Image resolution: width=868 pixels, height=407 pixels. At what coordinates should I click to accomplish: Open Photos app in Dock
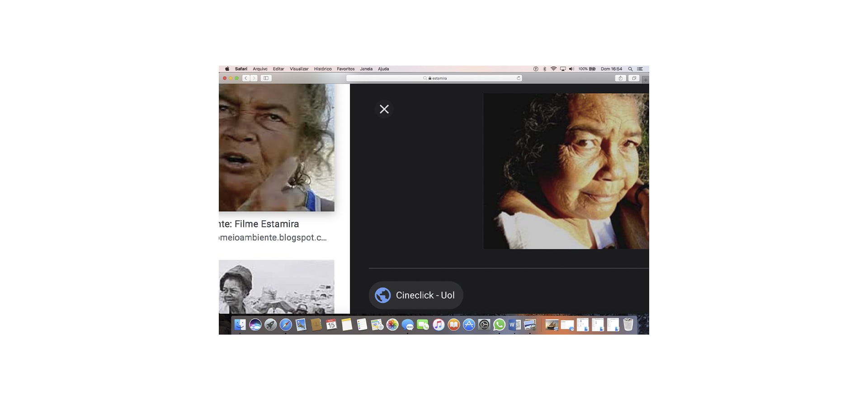point(392,325)
